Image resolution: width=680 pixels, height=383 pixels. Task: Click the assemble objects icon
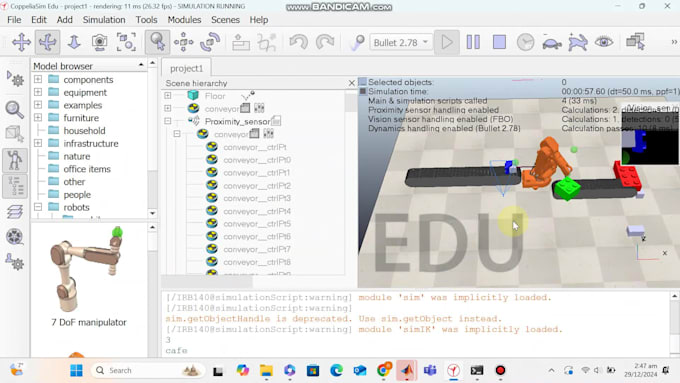coord(241,43)
